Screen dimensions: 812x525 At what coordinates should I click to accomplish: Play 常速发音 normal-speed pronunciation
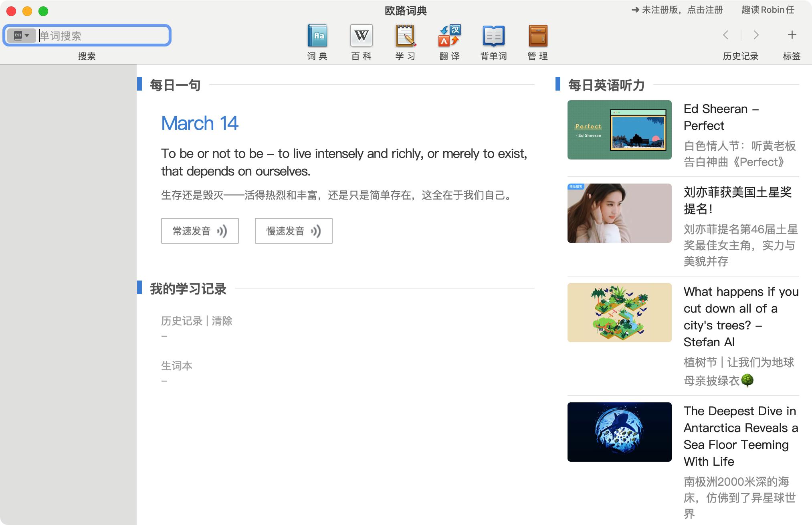coord(200,230)
